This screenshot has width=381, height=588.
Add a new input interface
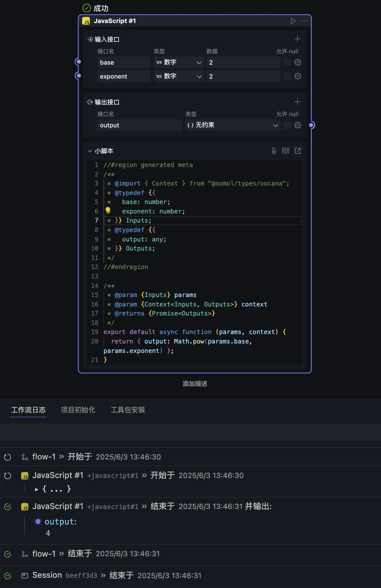[297, 39]
